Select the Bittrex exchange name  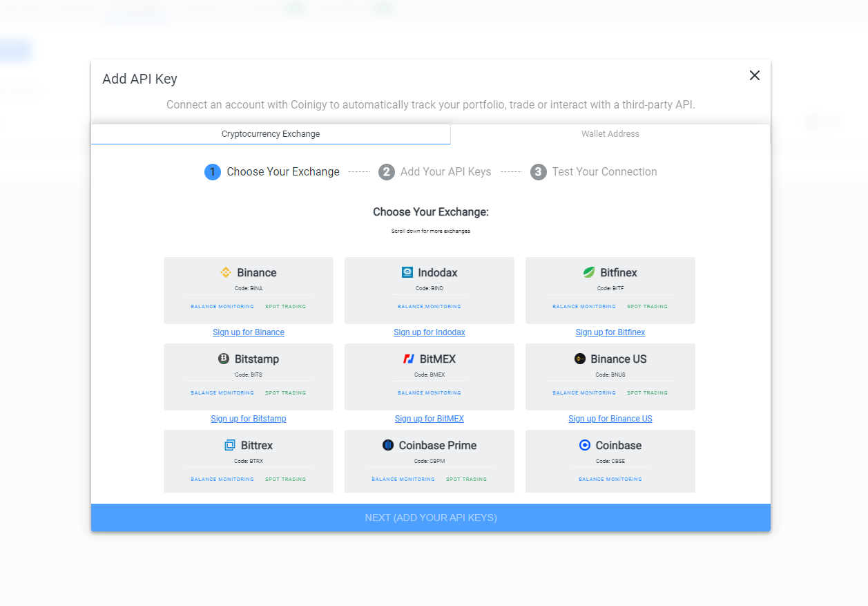click(x=257, y=445)
